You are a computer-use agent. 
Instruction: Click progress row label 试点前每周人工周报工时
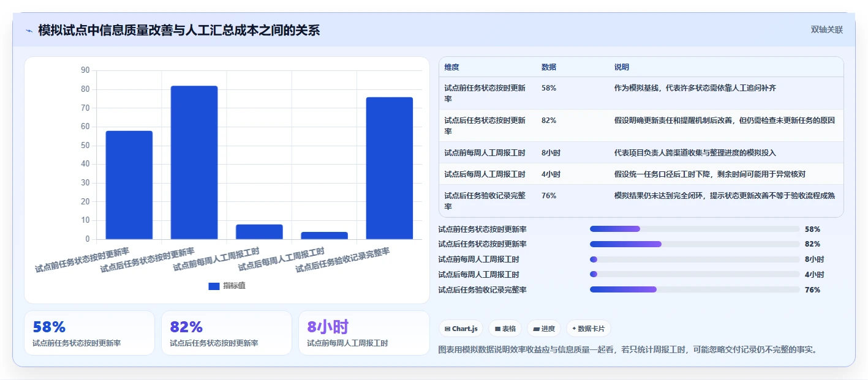(479, 259)
